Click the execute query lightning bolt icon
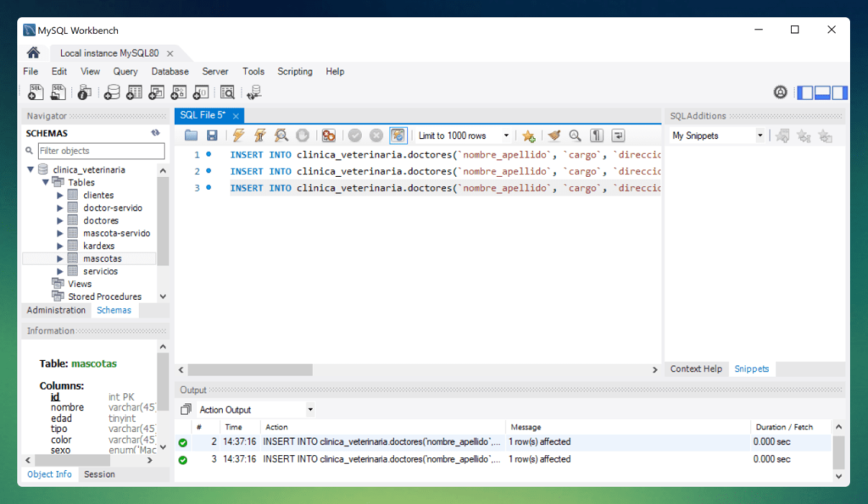 click(238, 136)
